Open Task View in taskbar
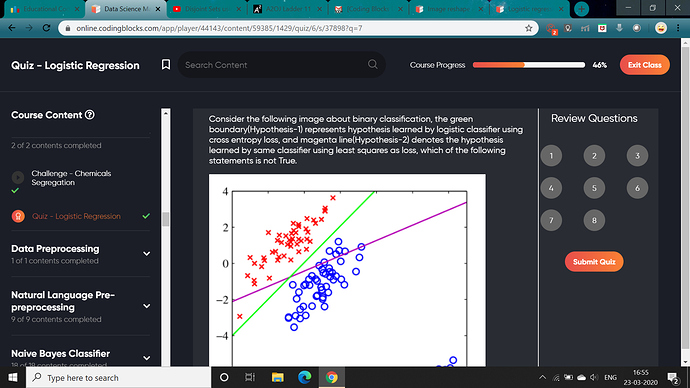The width and height of the screenshot is (690, 388). tap(250, 377)
